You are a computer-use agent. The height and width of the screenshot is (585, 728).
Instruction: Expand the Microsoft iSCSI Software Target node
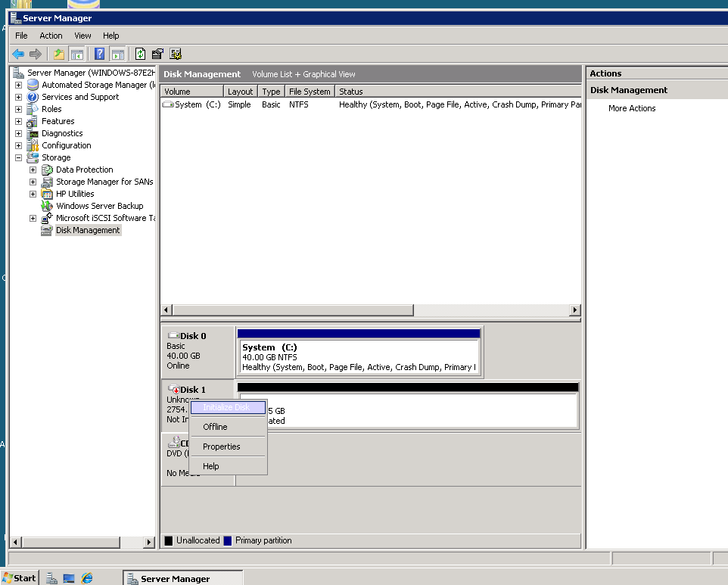coord(33,218)
